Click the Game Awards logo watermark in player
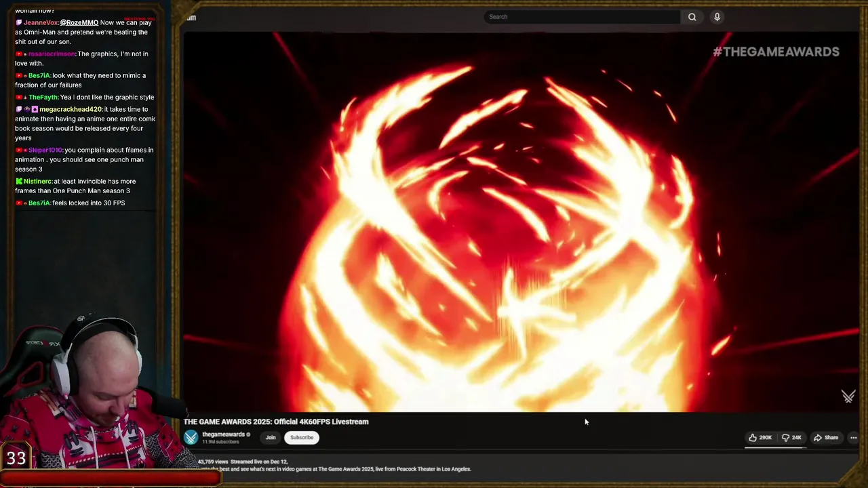This screenshot has width=868, height=488. [848, 396]
